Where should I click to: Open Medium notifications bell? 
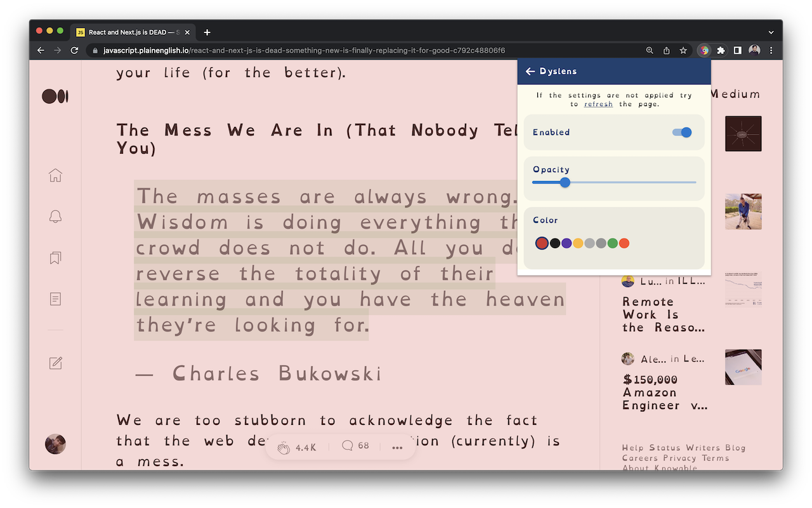(55, 217)
